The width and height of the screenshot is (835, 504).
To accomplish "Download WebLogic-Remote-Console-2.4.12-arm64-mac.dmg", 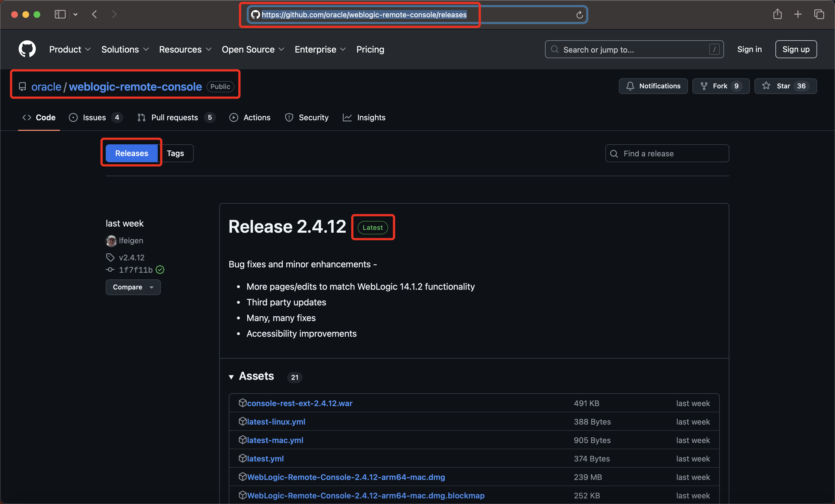I will point(346,477).
